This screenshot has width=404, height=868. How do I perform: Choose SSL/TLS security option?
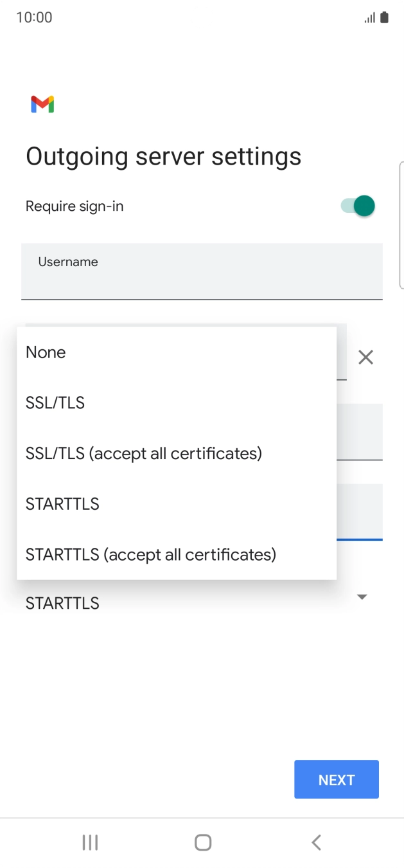pos(55,403)
